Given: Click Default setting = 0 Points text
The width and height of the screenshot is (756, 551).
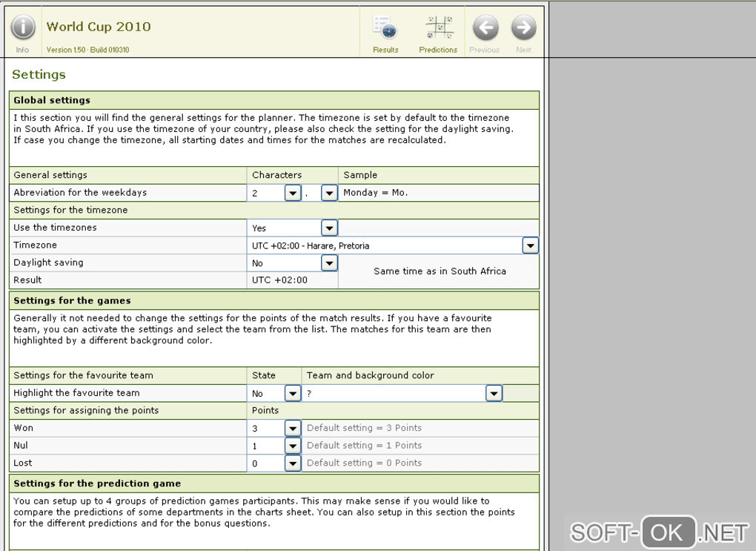Looking at the screenshot, I should 364,463.
